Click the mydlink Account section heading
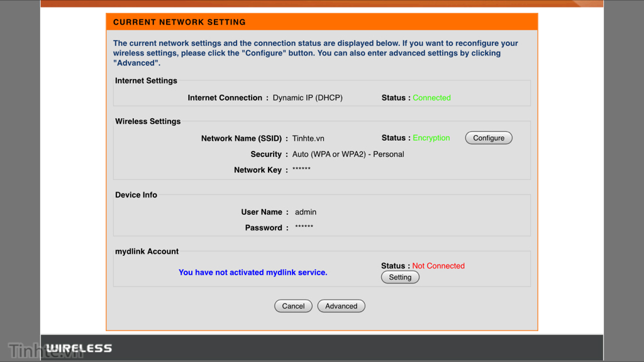The image size is (644, 362). 147,251
